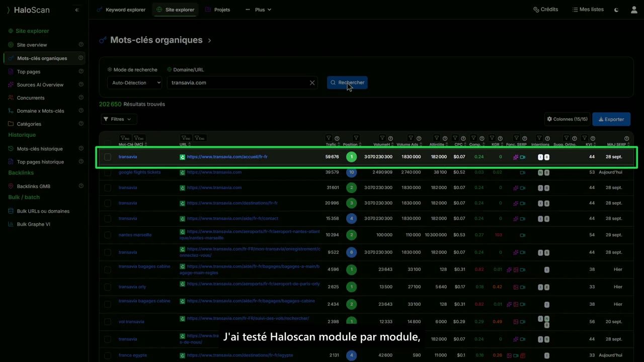Switch to the Keyword explorer tab

(x=121, y=10)
